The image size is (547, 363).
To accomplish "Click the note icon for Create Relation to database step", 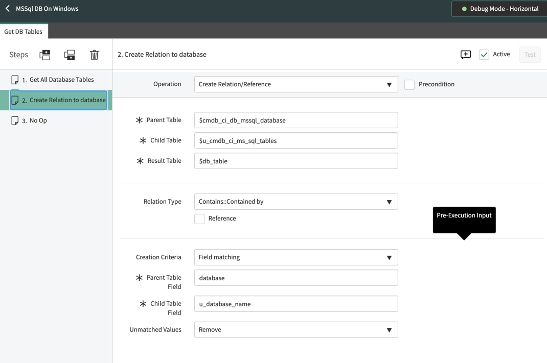I will point(15,100).
